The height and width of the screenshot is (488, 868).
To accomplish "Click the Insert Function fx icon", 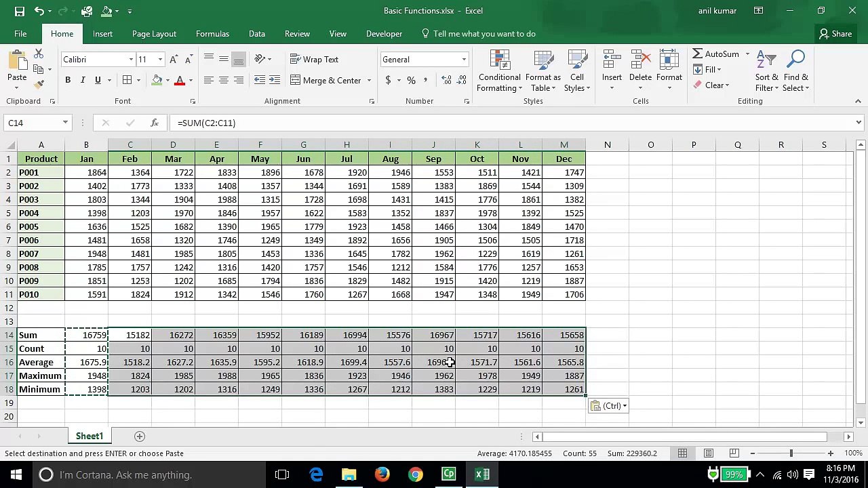I will 155,123.
